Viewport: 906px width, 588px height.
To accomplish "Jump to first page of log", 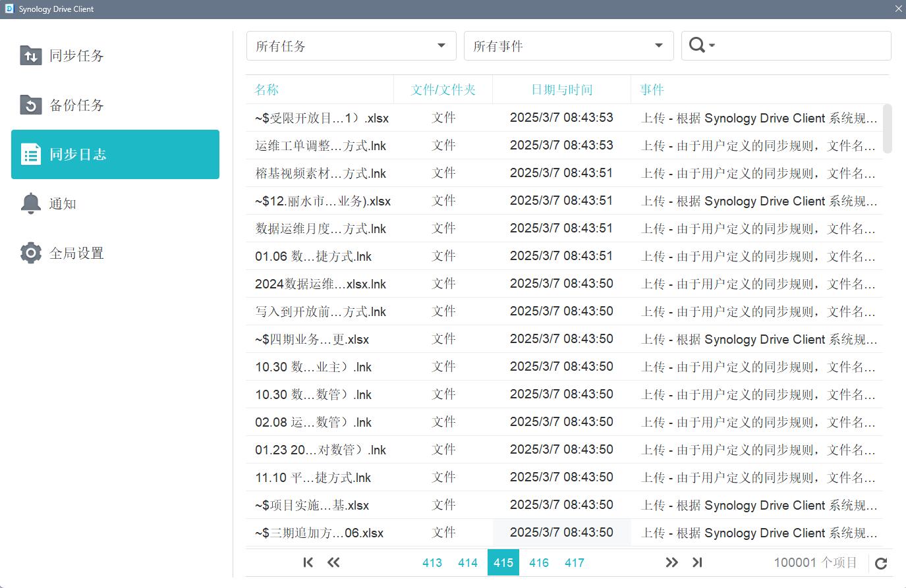I will coord(308,562).
